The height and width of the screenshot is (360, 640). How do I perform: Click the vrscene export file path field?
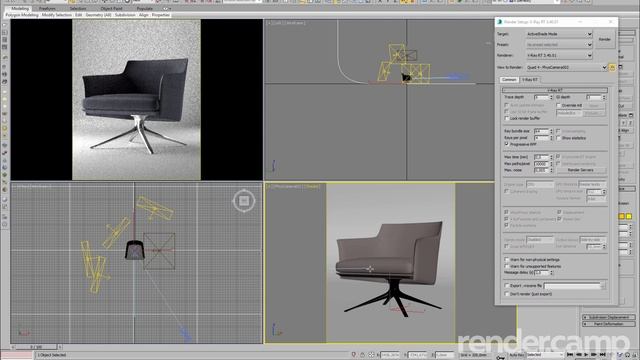(x=573, y=286)
